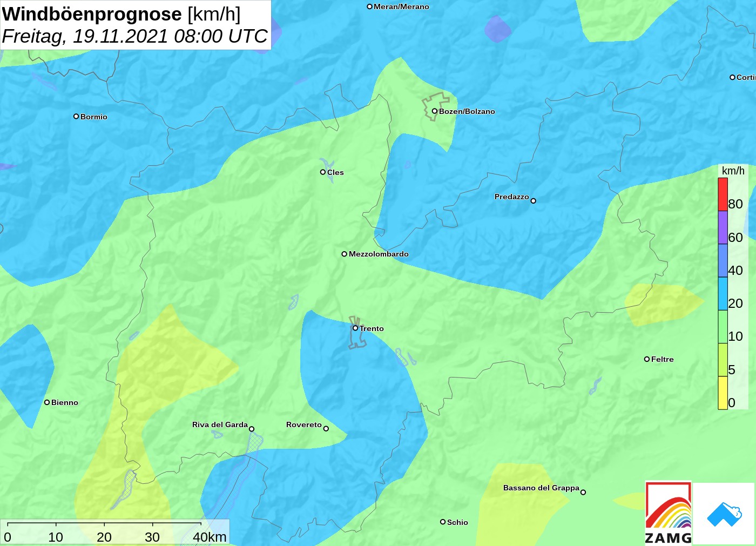Click the Bienno city marker
The image size is (756, 546).
click(47, 402)
